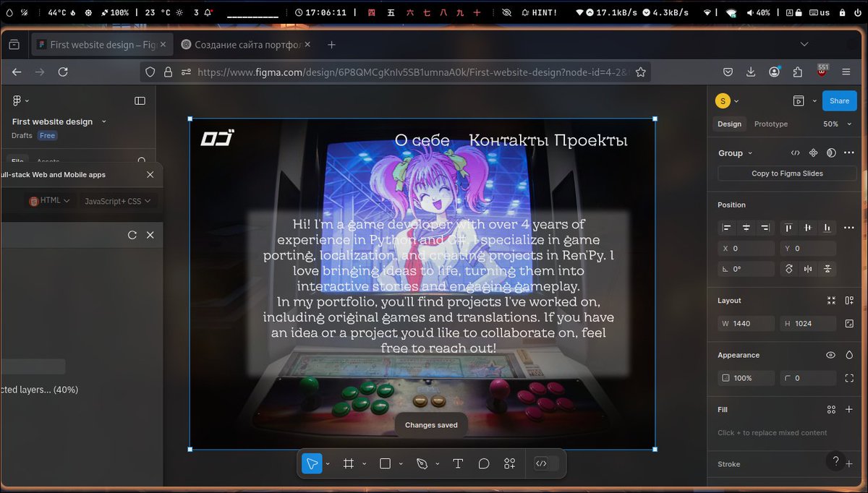Open the JavaScript+ CSS dropdown
This screenshot has width=868, height=493.
coord(117,201)
